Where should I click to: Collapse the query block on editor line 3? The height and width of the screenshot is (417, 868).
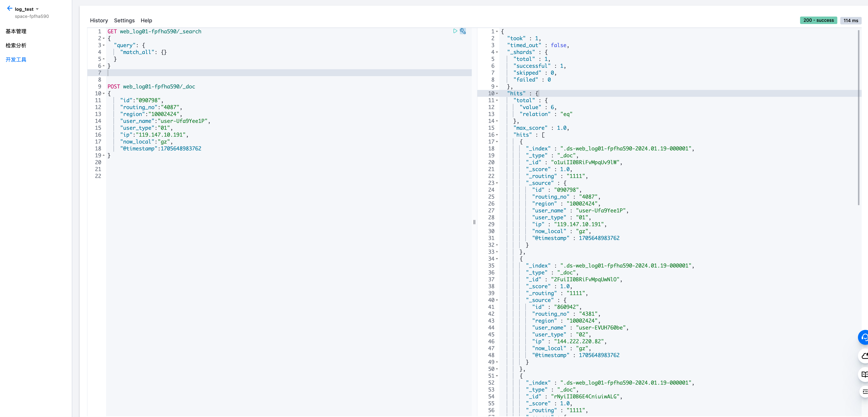pyautogui.click(x=104, y=45)
